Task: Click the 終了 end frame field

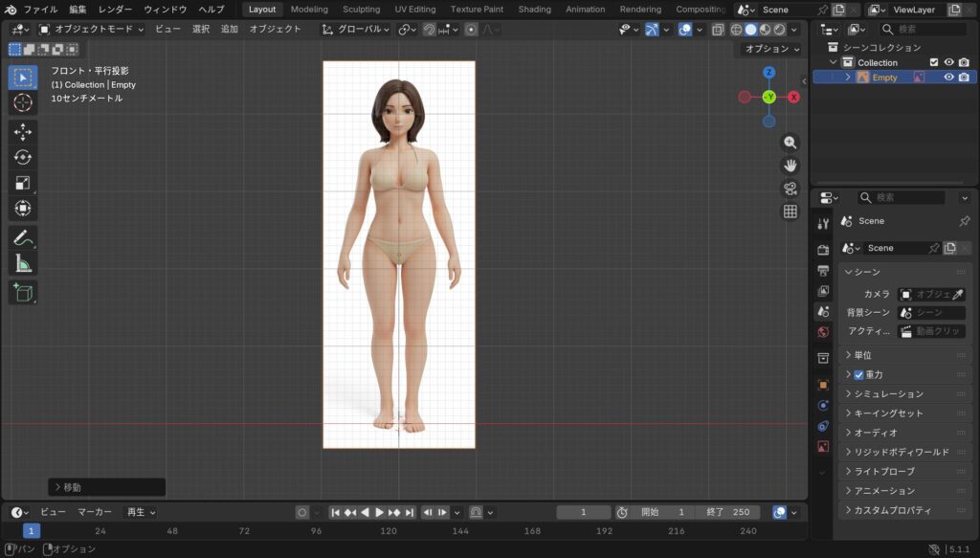Action: 727,512
